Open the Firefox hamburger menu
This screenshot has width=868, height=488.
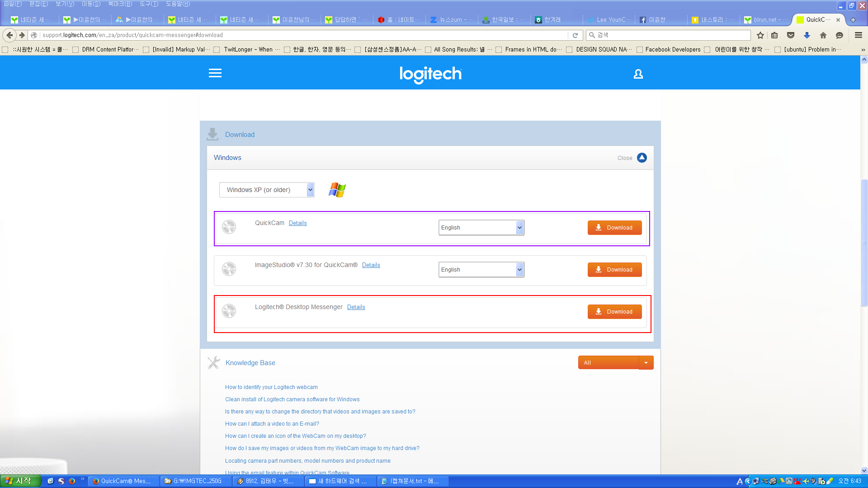click(858, 35)
